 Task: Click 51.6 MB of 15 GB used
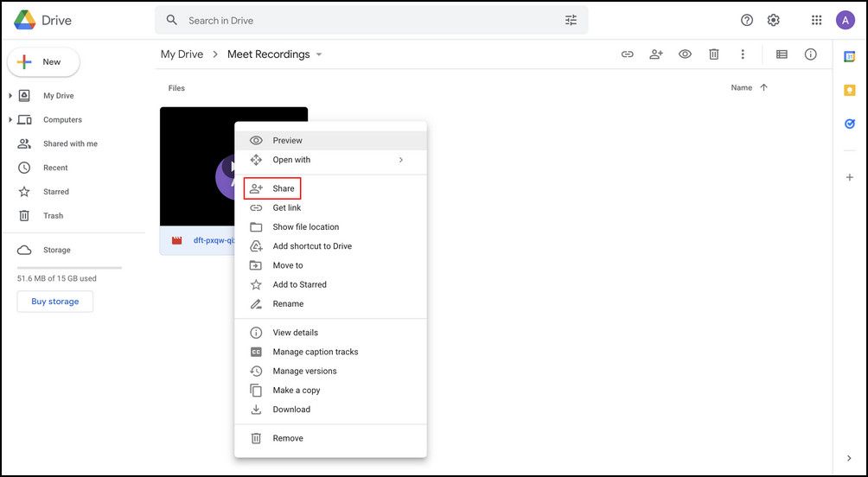click(56, 278)
